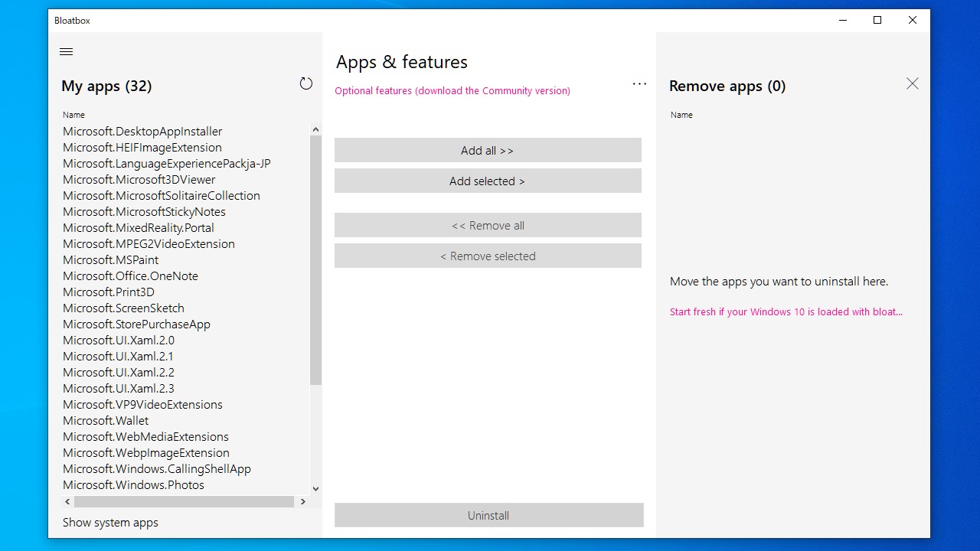This screenshot has height=551, width=980.
Task: Refresh the My apps list
Action: coord(306,83)
